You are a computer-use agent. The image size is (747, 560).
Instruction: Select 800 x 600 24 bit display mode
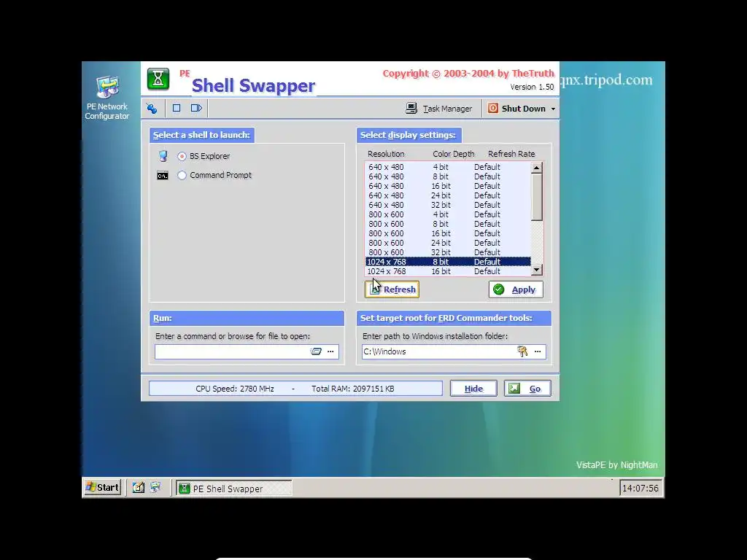click(448, 243)
